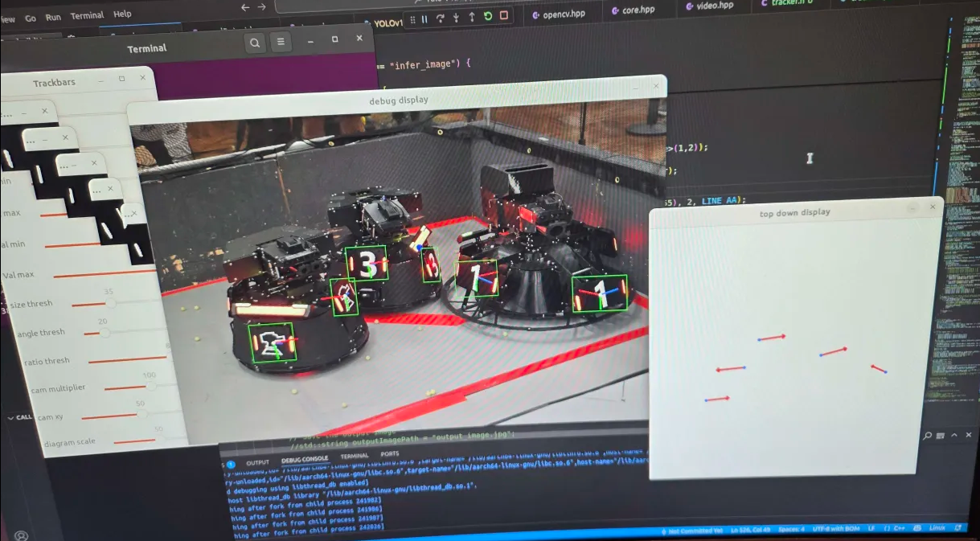Close the Trackbars window
Screen dimensions: 980x541
click(143, 78)
